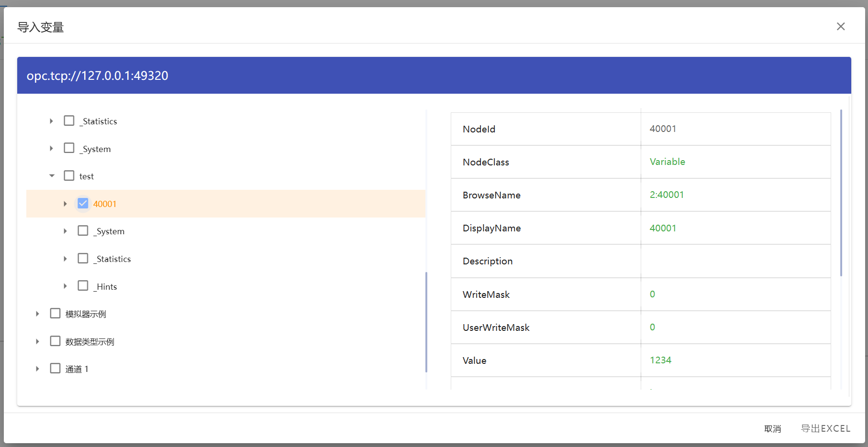Expand the 数据类型示例 node
868x447 pixels.
pyautogui.click(x=37, y=341)
